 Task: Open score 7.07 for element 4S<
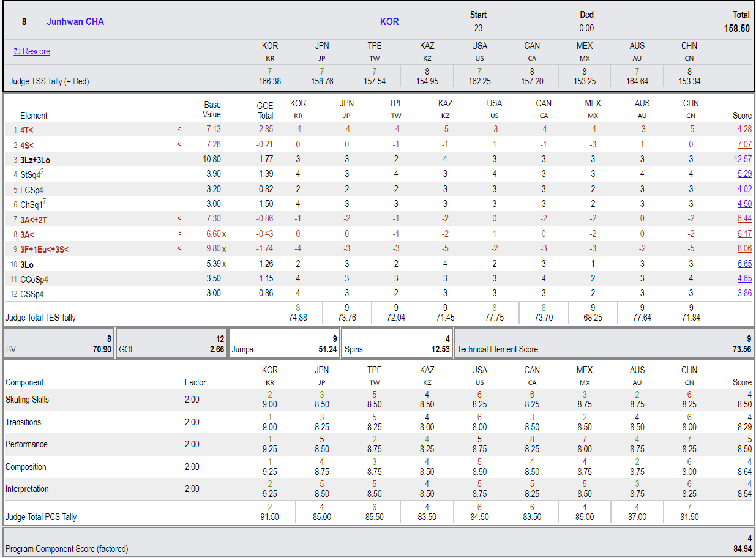point(744,144)
